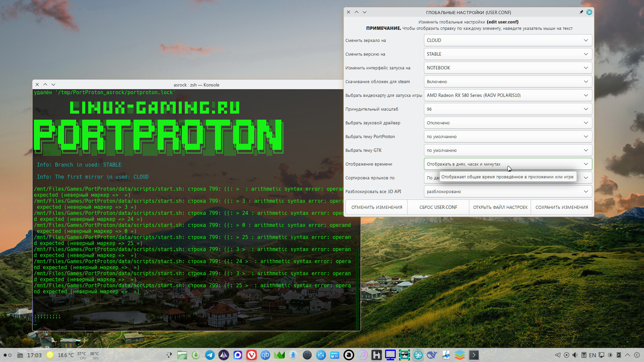Click the СБРОС USER.CONF reset button

pos(438,207)
